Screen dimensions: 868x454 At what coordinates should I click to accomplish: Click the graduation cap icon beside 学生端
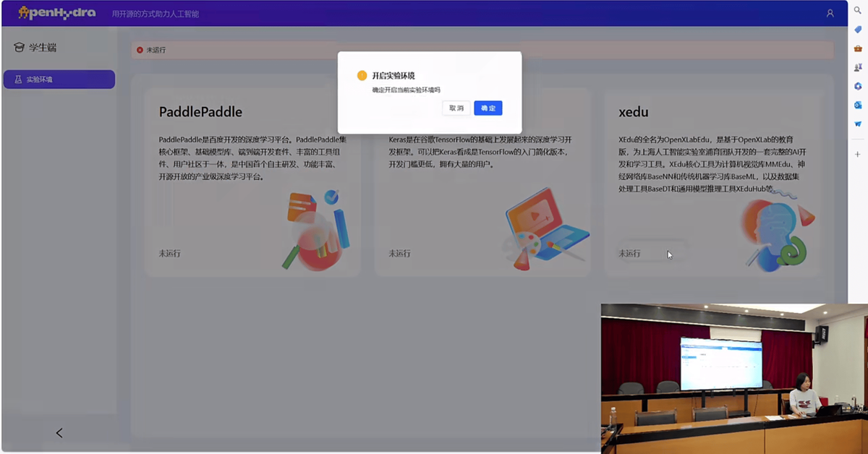tap(19, 48)
